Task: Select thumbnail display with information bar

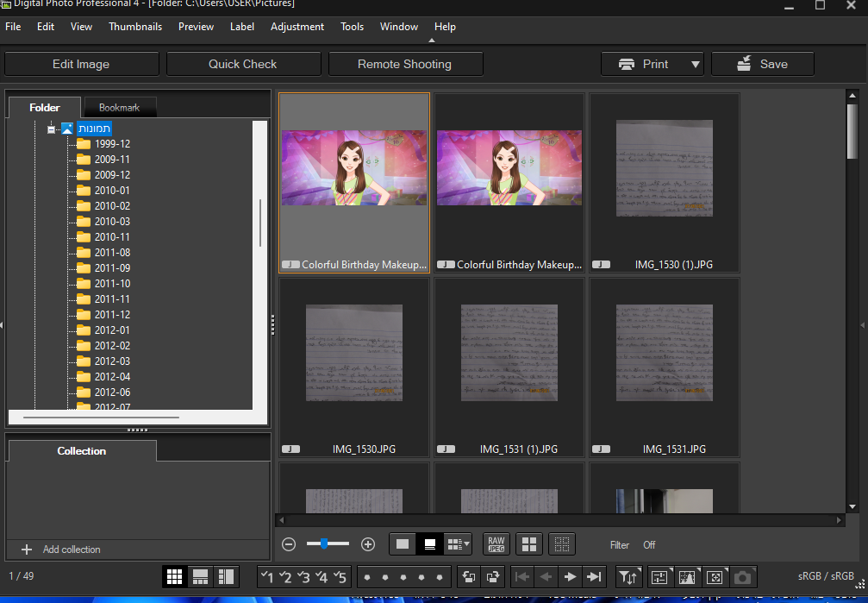Action: coord(429,544)
